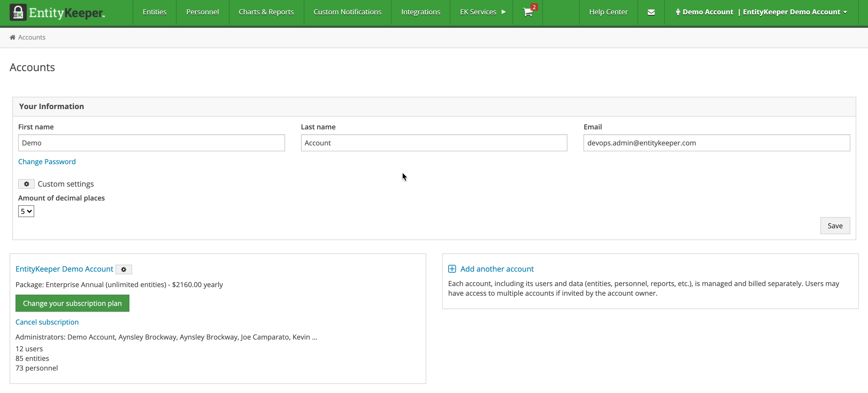Image resolution: width=868 pixels, height=393 pixels.
Task: Click the Custom settings label
Action: click(x=66, y=184)
